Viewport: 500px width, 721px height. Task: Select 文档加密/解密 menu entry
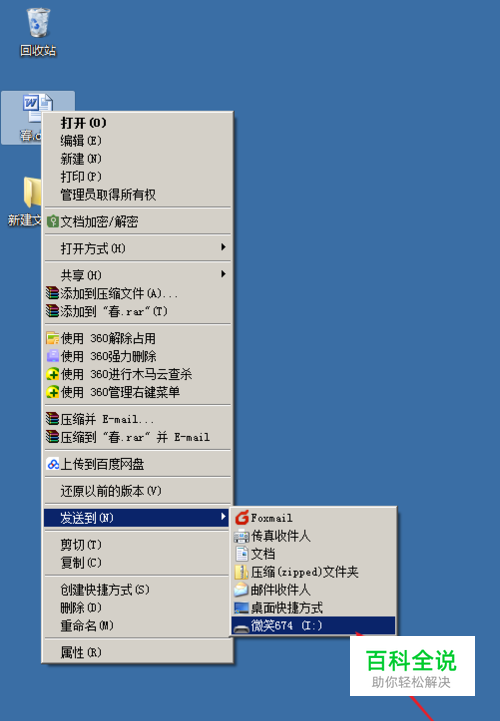click(138, 222)
